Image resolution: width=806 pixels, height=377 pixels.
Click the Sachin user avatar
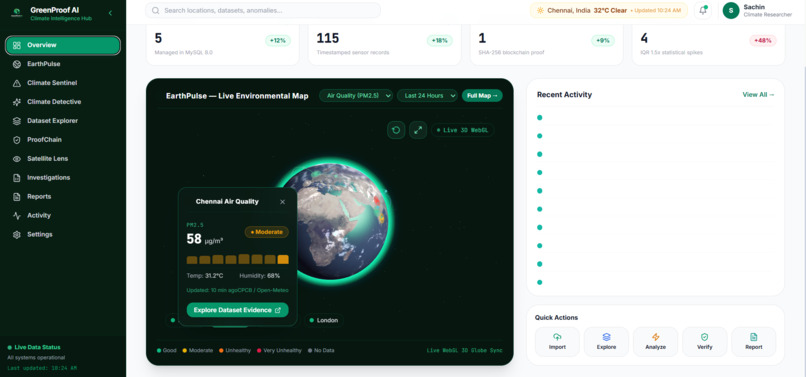(731, 10)
